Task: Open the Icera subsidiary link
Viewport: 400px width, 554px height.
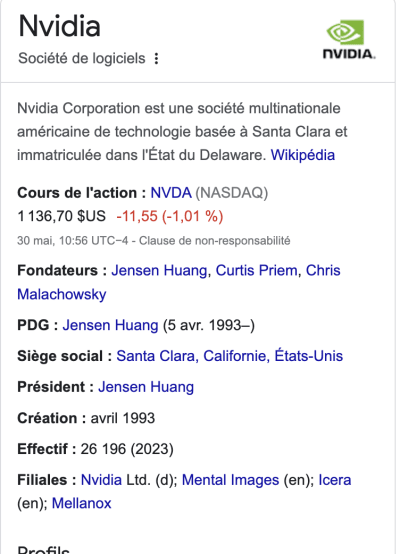Action: 335,480
